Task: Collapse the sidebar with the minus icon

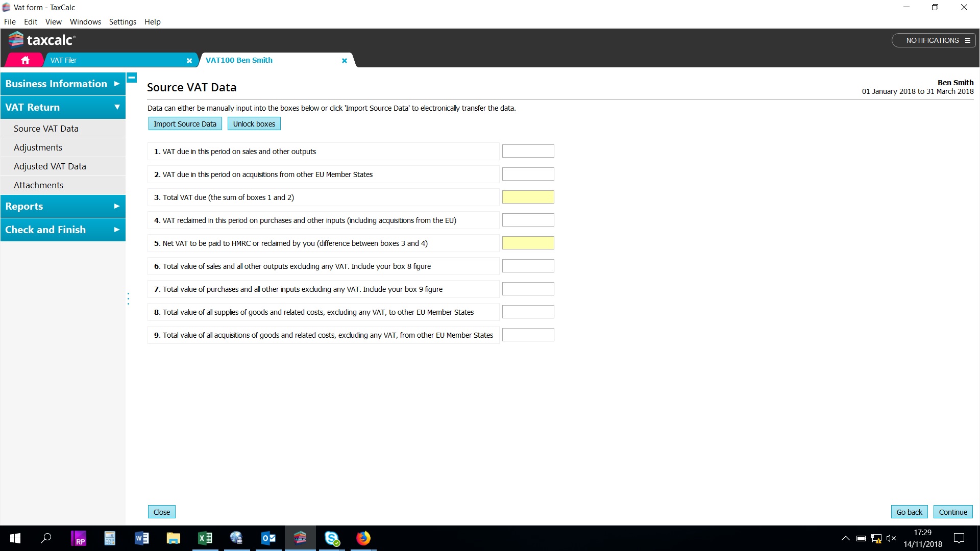Action: click(132, 78)
